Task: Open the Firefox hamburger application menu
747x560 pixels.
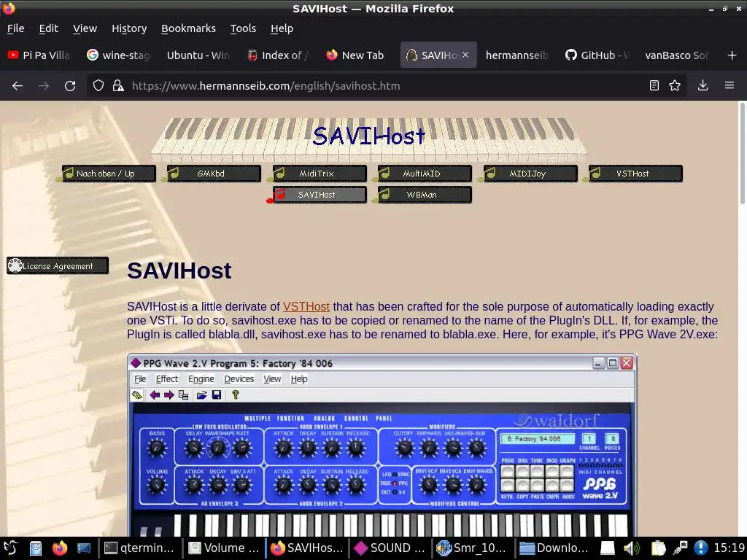Action: coord(729,86)
